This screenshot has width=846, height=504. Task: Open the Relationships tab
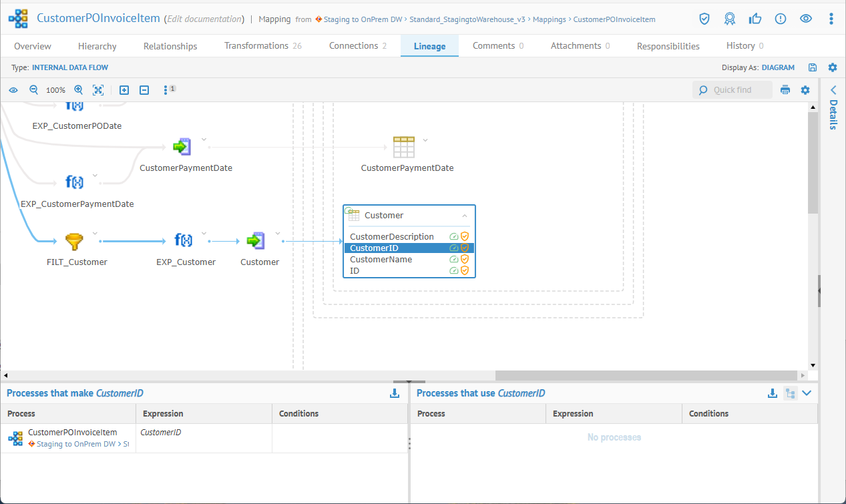click(x=170, y=46)
